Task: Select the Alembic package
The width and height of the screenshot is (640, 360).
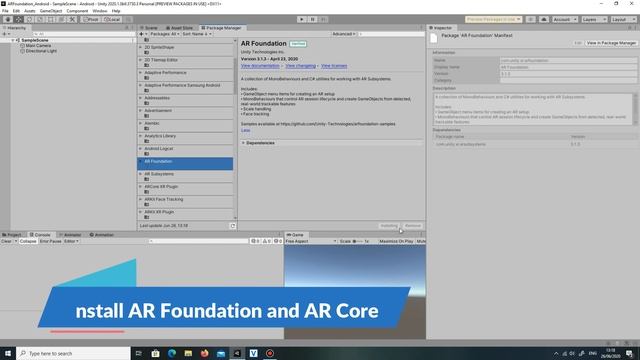Action: [185, 126]
